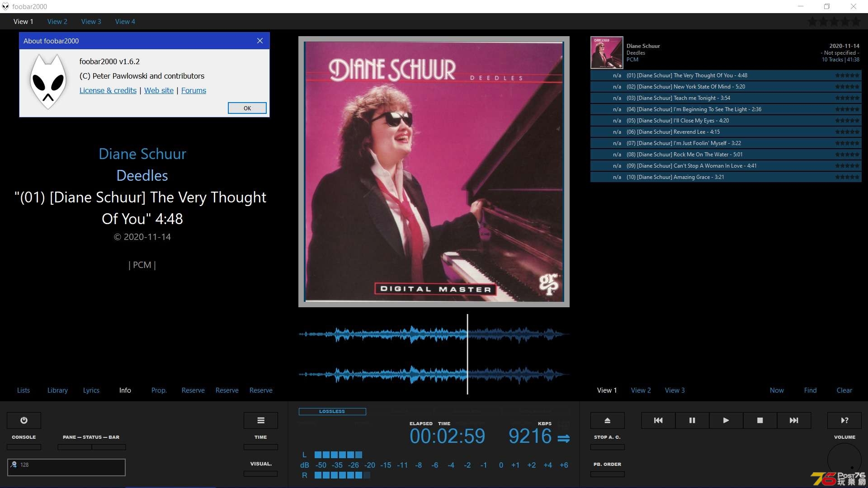
Task: Click the arrow icon next to 9216 kbps
Action: point(564,438)
